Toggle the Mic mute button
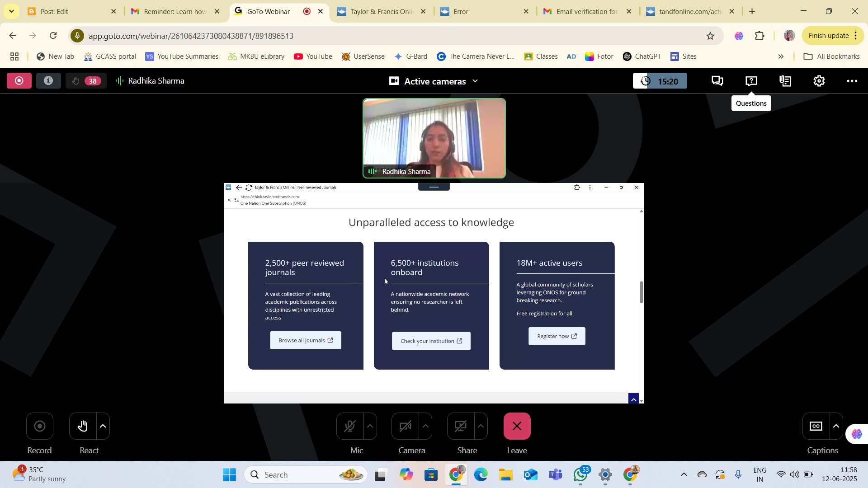Screen dimensions: 868x488 pos(349,426)
